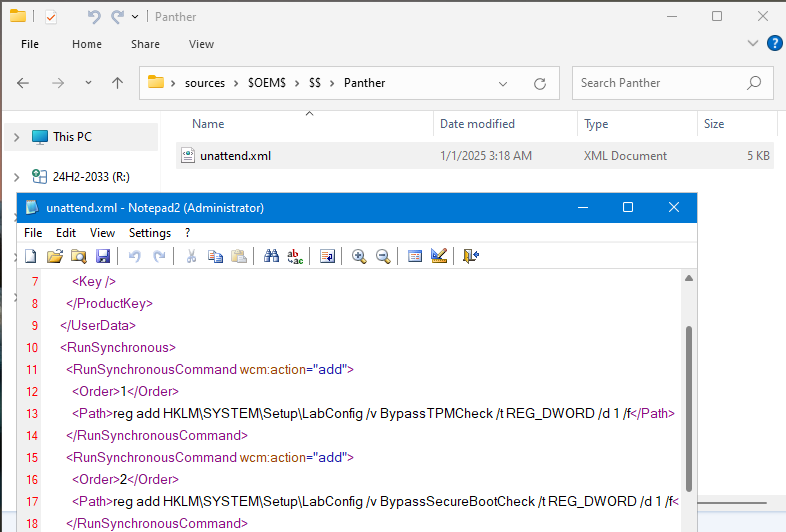Click line 10 RunSynchronous tag
The width and height of the screenshot is (786, 532).
point(118,347)
